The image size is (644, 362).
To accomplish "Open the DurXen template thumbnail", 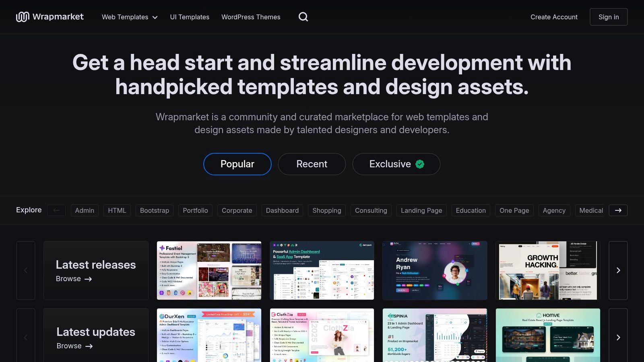I will coord(209,335).
